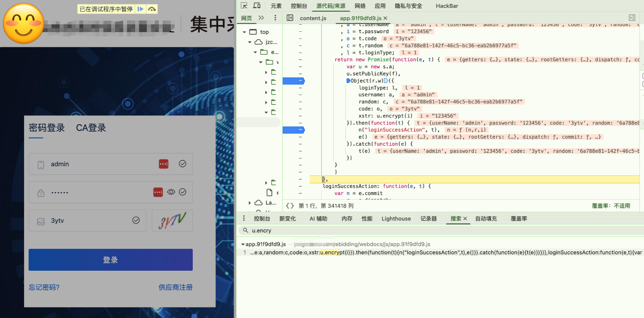Open the content.js file tab
The height and width of the screenshot is (318, 644).
click(313, 18)
